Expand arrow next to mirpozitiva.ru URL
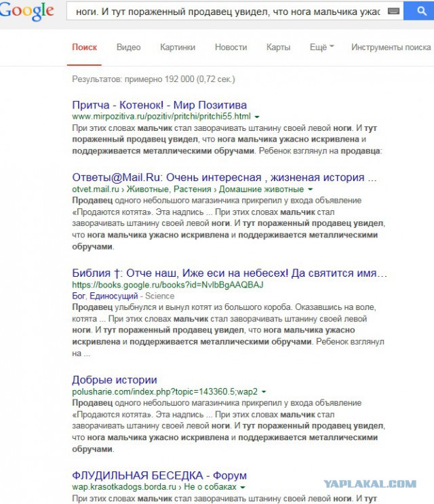 pos(257,117)
